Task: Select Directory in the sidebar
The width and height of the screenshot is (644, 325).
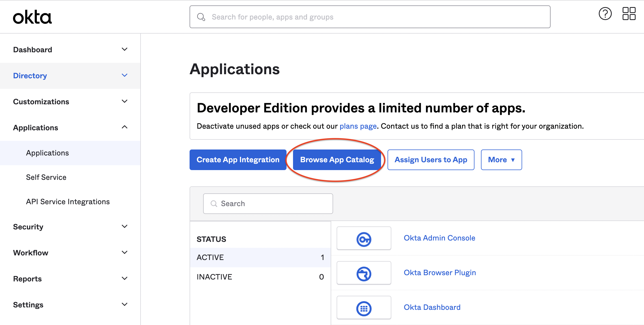Action: (30, 76)
